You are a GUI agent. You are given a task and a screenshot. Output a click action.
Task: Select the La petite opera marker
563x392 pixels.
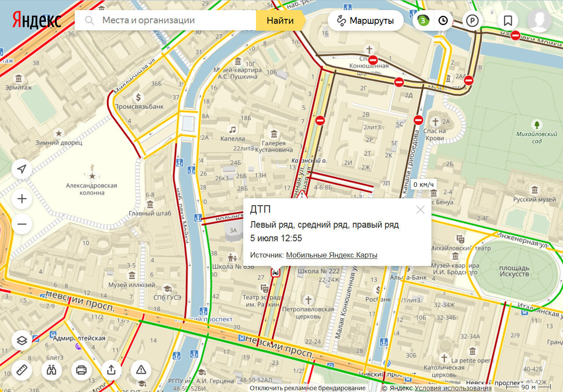(x=472, y=351)
